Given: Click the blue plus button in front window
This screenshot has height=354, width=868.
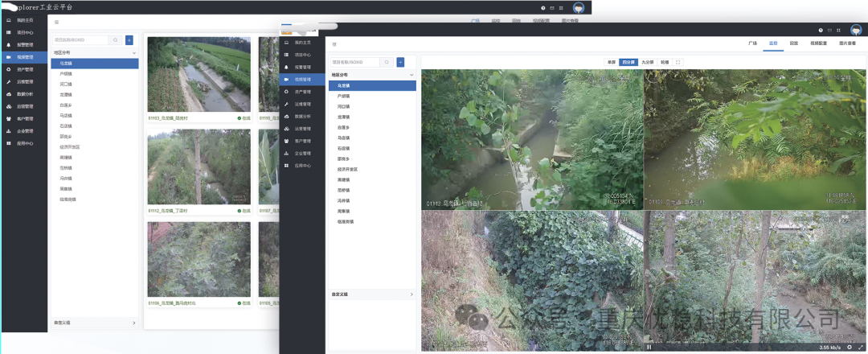Looking at the screenshot, I should (400, 62).
